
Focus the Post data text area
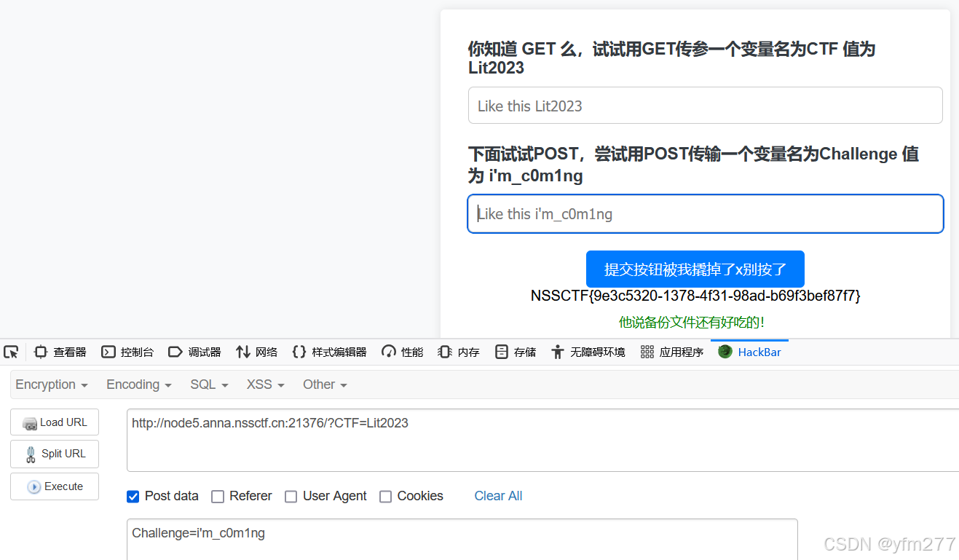(x=462, y=539)
